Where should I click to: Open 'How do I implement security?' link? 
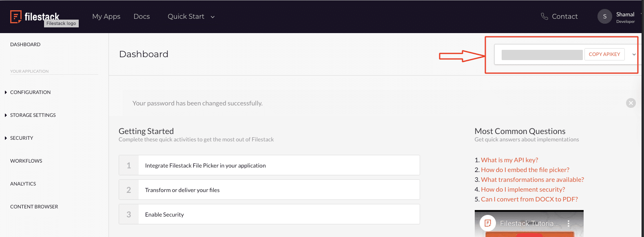(523, 189)
